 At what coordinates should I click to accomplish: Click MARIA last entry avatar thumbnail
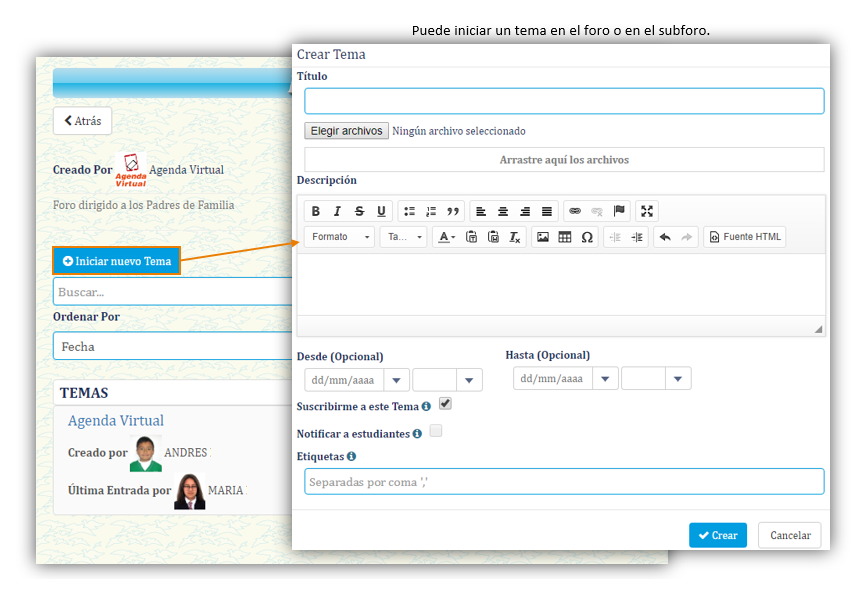click(x=189, y=491)
